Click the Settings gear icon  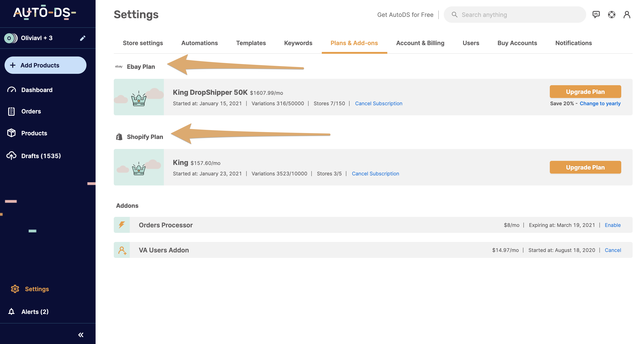pyautogui.click(x=15, y=289)
